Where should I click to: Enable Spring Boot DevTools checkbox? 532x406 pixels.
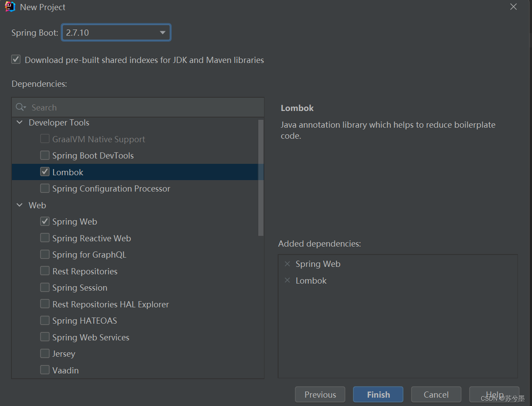(x=45, y=155)
